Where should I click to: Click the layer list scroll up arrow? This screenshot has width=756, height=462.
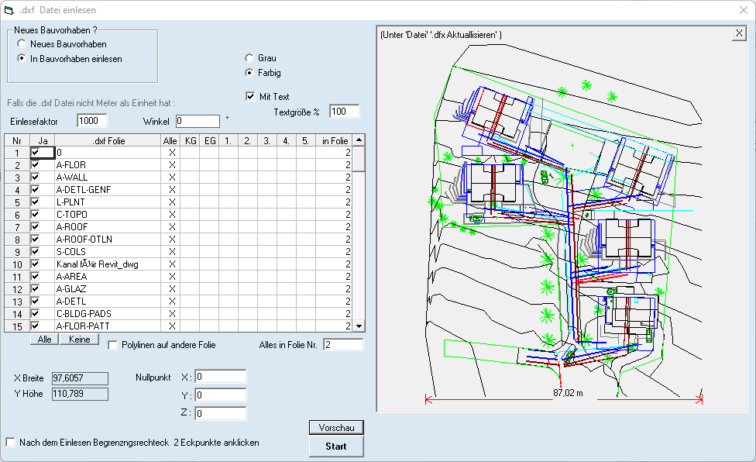[359, 140]
